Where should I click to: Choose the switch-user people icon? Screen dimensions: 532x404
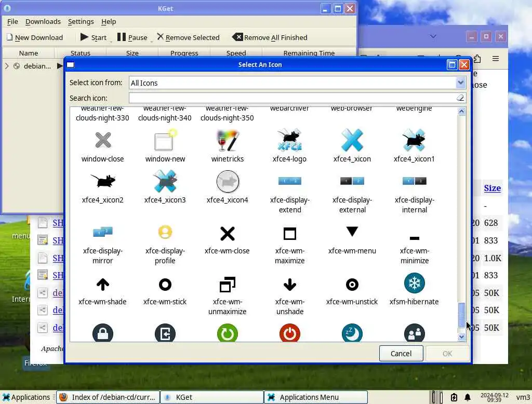[x=414, y=333]
